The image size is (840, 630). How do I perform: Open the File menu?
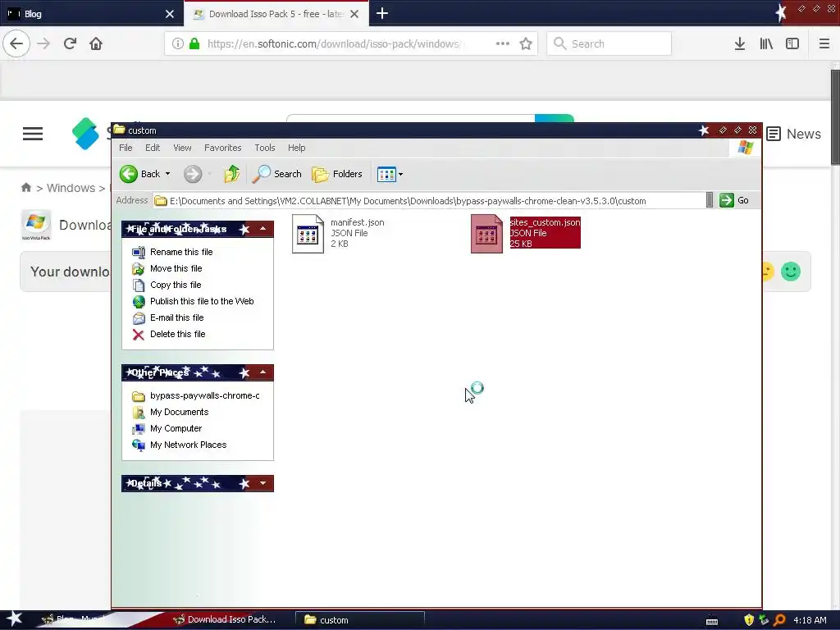(x=126, y=148)
